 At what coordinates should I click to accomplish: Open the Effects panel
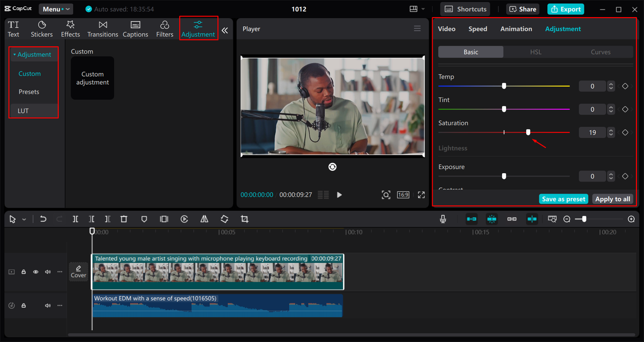pos(70,29)
